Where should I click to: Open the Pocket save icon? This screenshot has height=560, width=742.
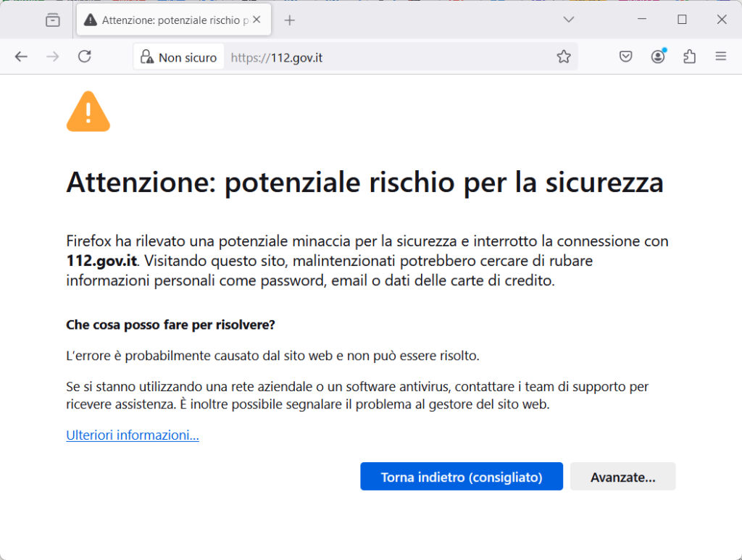(626, 57)
